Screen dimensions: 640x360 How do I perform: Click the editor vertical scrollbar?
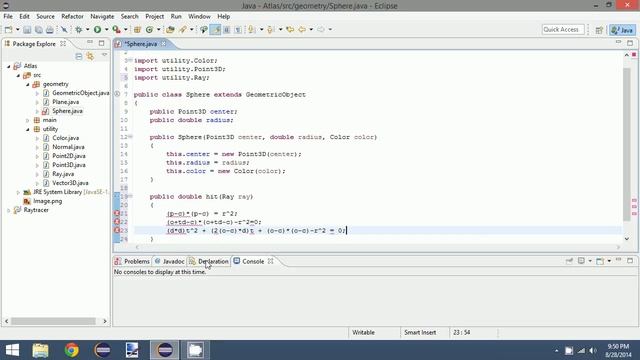tap(627, 144)
